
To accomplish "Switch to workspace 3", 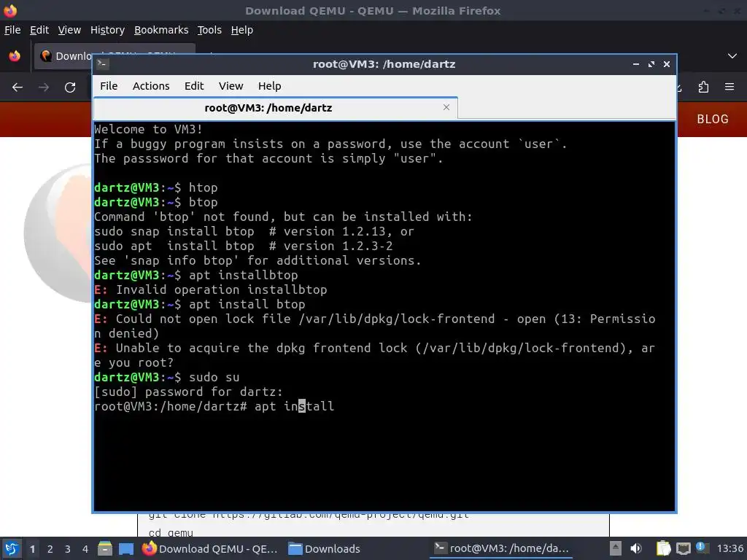I will tap(68, 548).
